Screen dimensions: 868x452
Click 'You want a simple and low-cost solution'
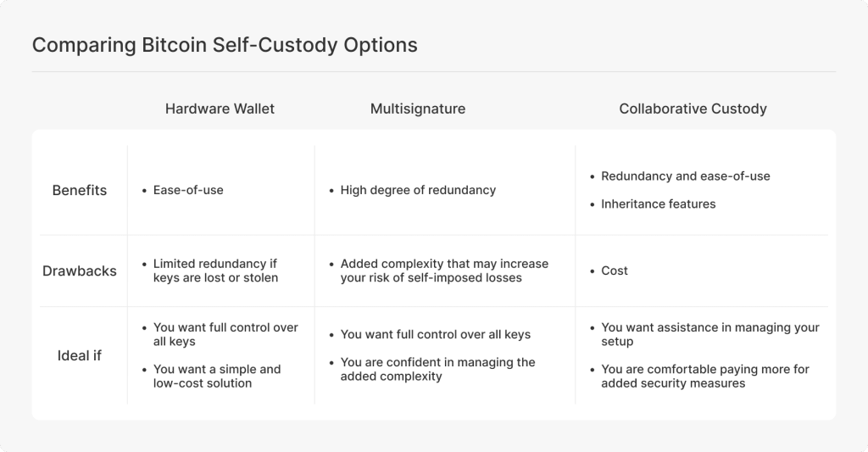pos(217,376)
